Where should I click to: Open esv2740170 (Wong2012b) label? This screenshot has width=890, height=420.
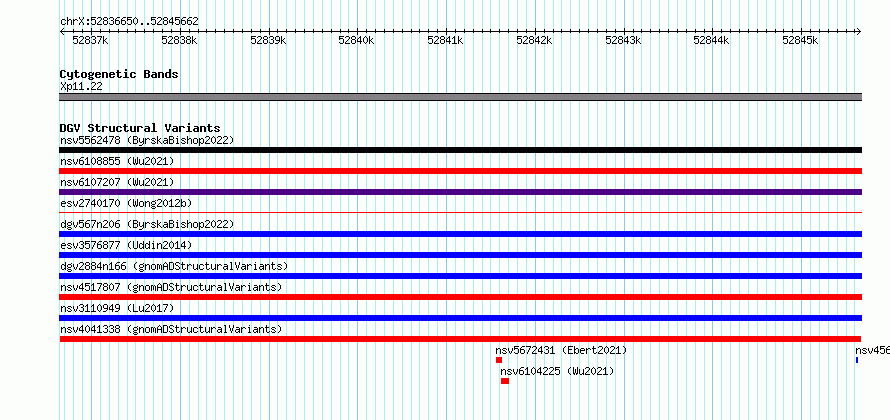tap(126, 203)
